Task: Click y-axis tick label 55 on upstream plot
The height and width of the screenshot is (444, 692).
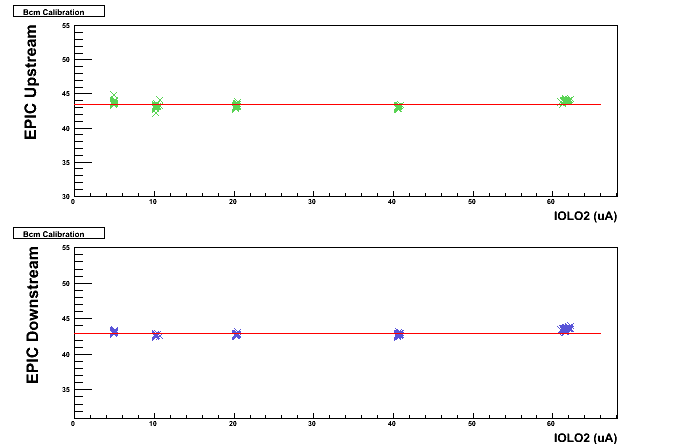Action: tap(66, 26)
